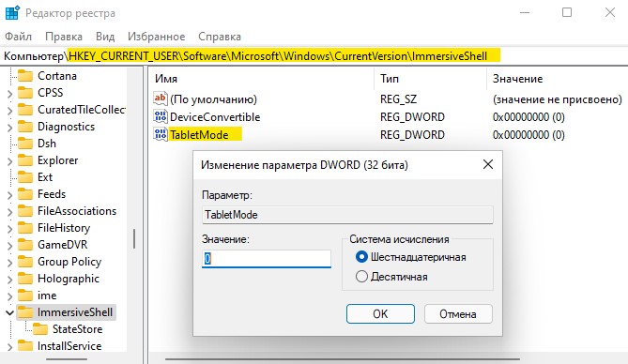Expand the CPSS tree node

point(10,93)
